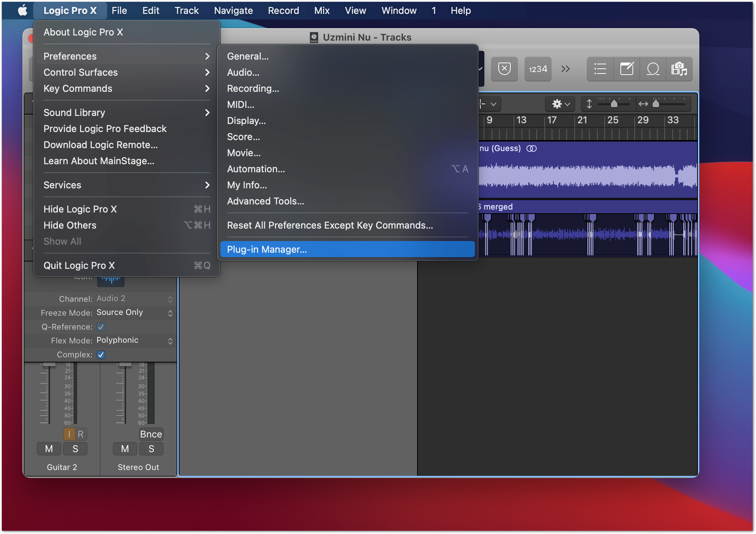Screen dimensions: 756x534
Task: Open the Plug-in Manager
Action: 348,249
